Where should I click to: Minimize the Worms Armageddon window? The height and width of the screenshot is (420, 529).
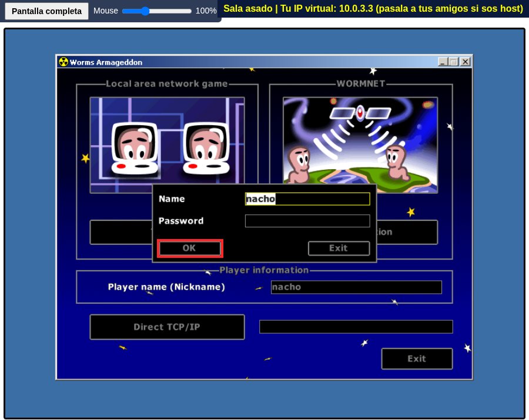[x=443, y=62]
